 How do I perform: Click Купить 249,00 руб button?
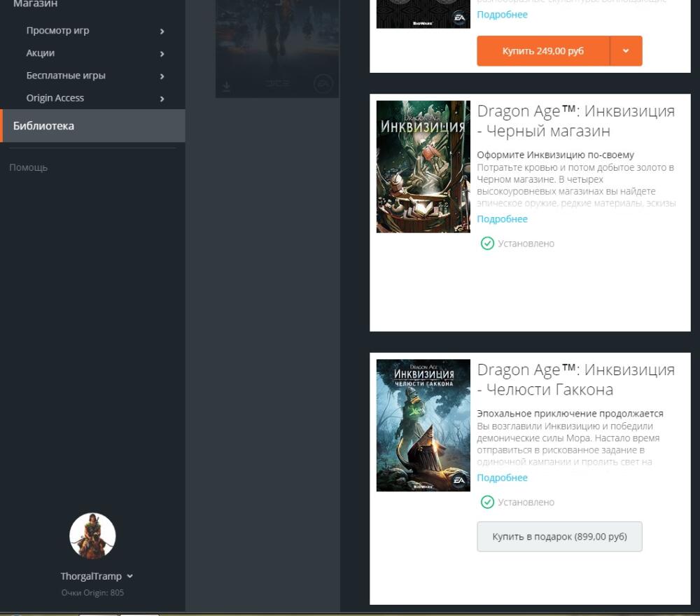[x=543, y=51]
